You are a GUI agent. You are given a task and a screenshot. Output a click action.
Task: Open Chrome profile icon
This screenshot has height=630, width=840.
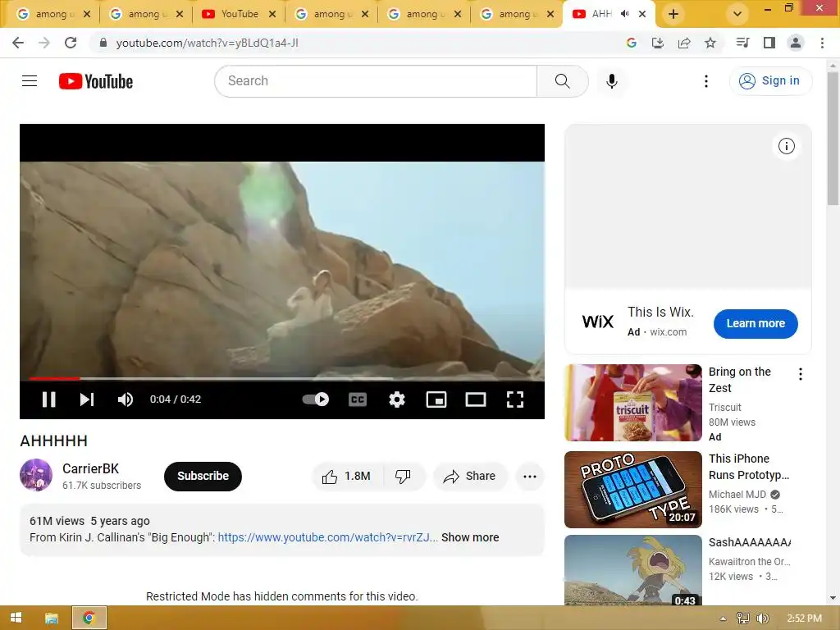796,43
